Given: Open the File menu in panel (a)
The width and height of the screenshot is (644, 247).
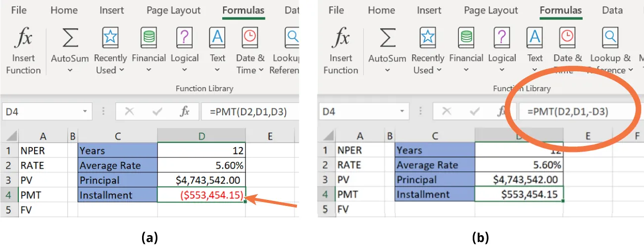Looking at the screenshot, I should pos(19,10).
